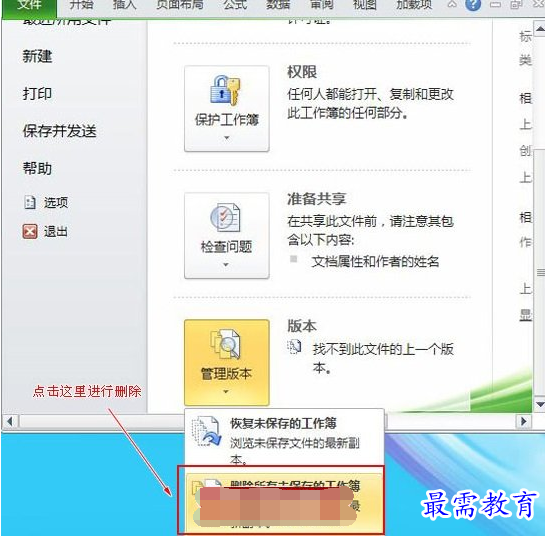Click the red 退出 X icon
The width and height of the screenshot is (545, 536).
click(x=30, y=231)
